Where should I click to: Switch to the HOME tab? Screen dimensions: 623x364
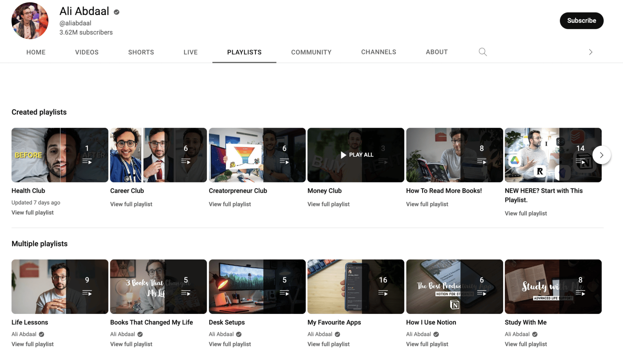36,52
